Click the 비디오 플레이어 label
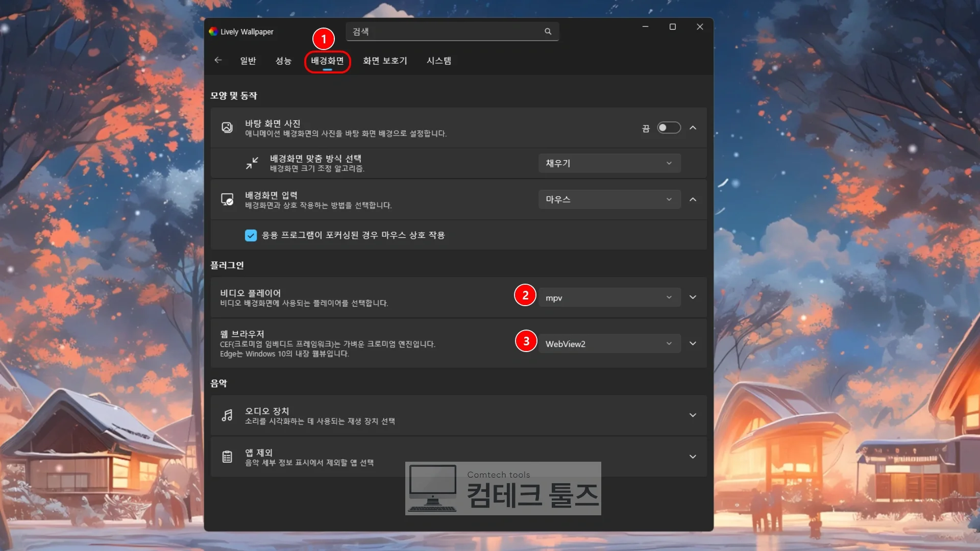 coord(250,293)
